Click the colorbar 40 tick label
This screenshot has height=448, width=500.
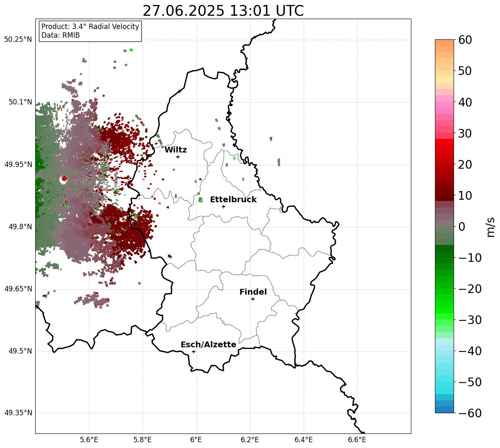[465, 102]
